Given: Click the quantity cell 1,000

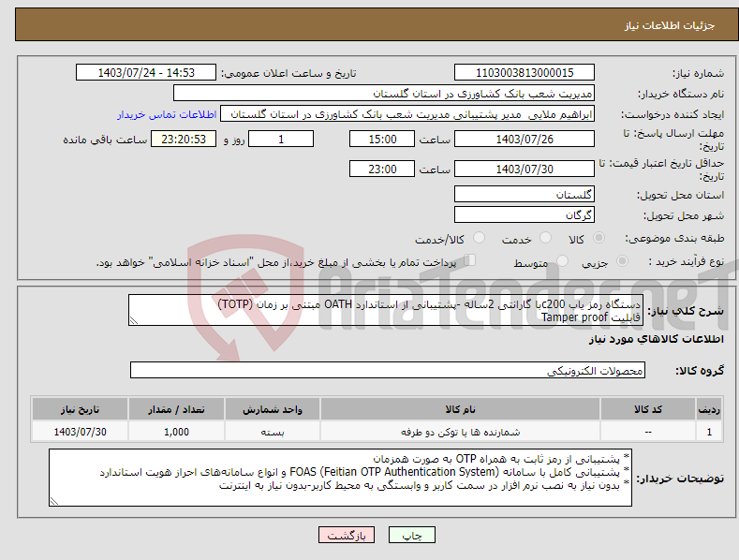Looking at the screenshot, I should point(176,432).
